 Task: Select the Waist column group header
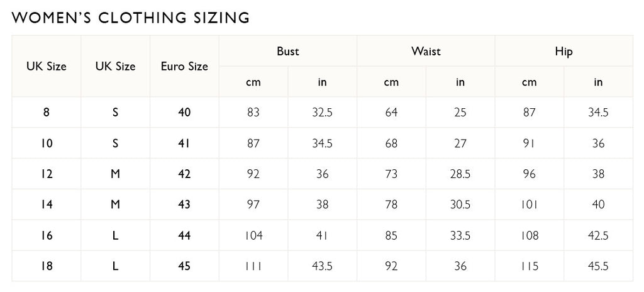point(426,52)
